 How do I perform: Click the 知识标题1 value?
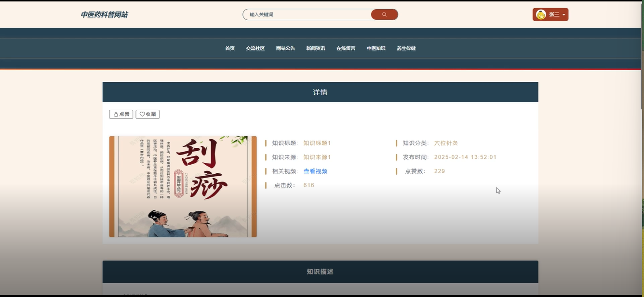[x=317, y=143]
